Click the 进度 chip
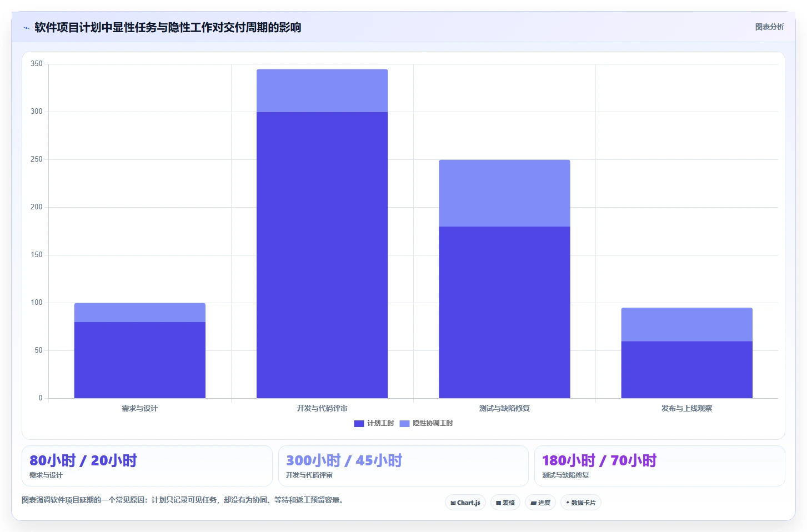The image size is (807, 532). point(540,503)
